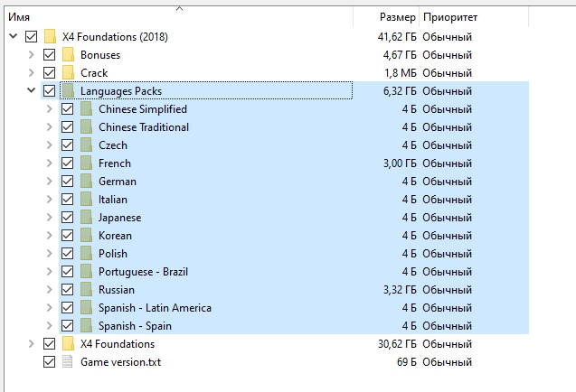
Task: Sort by the Имя column header
Action: pyautogui.click(x=19, y=17)
